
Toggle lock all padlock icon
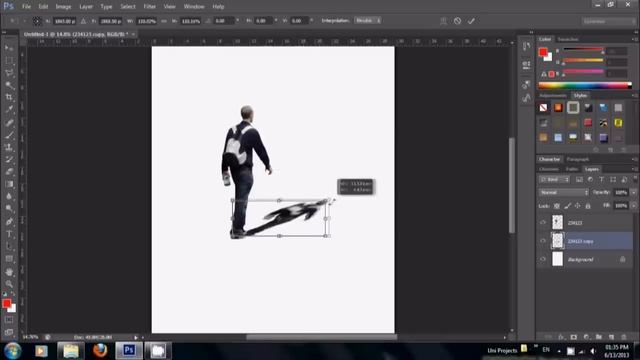point(588,206)
